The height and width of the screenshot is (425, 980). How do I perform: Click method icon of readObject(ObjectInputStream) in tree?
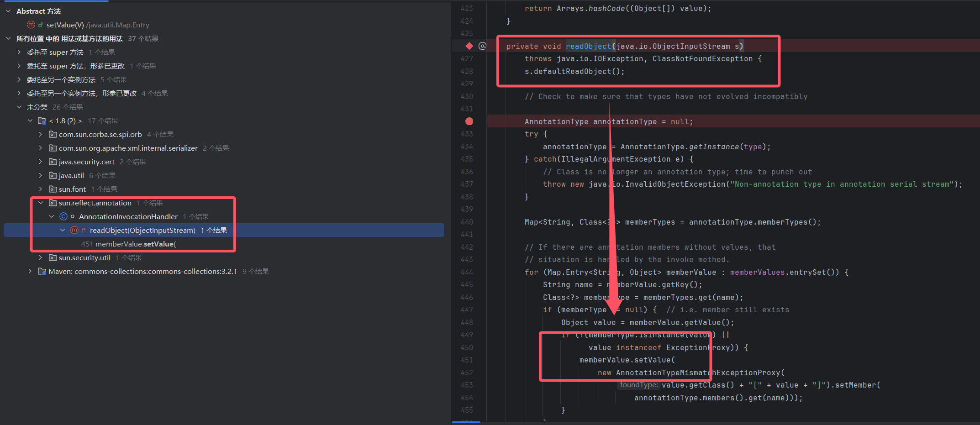point(74,230)
